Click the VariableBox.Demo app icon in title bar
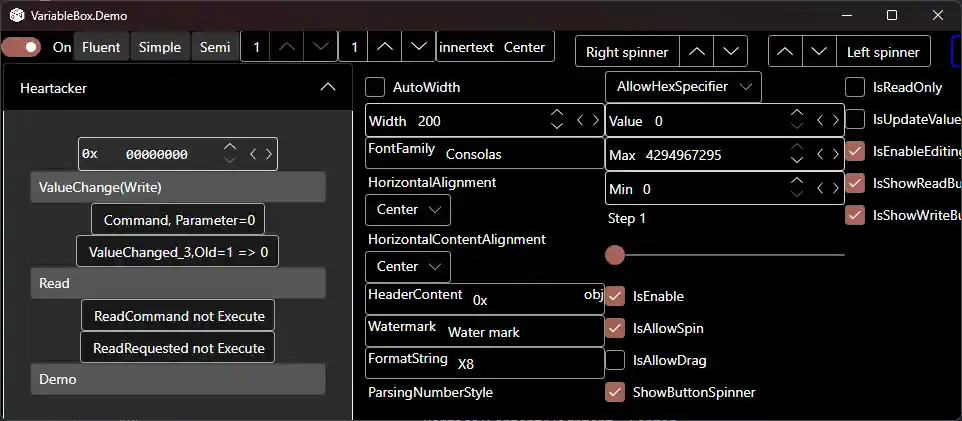The image size is (962, 421). click(17, 15)
